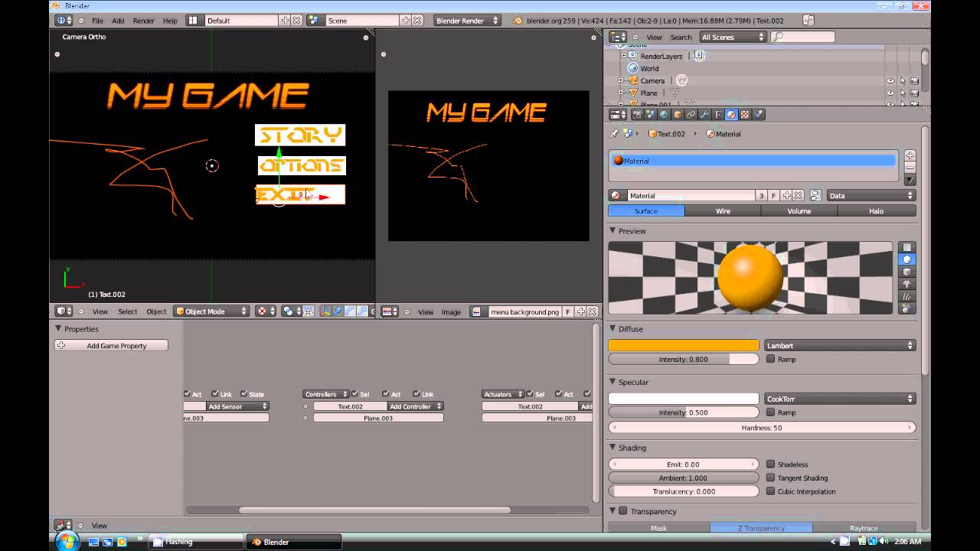
Task: Open the Add Sensor dropdown
Action: (x=237, y=406)
